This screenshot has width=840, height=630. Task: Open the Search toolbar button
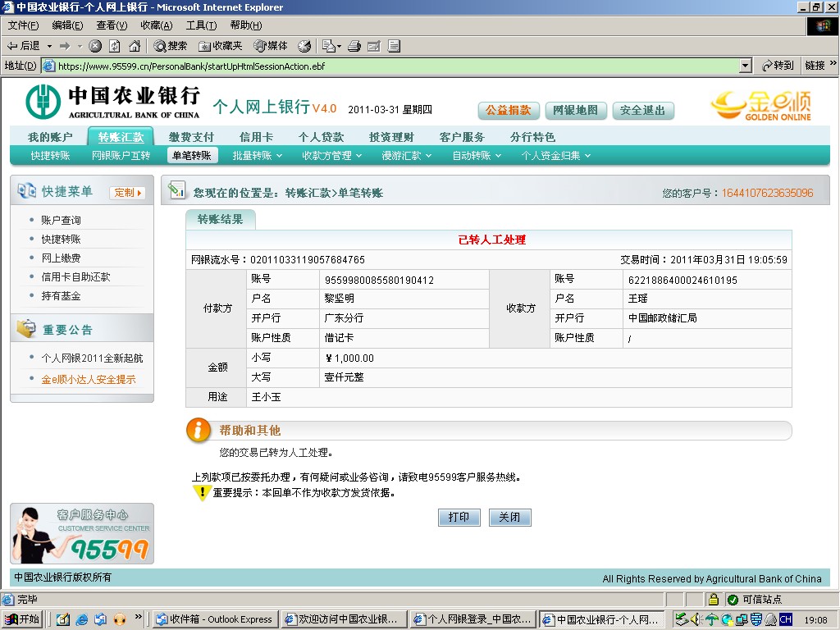tap(171, 46)
